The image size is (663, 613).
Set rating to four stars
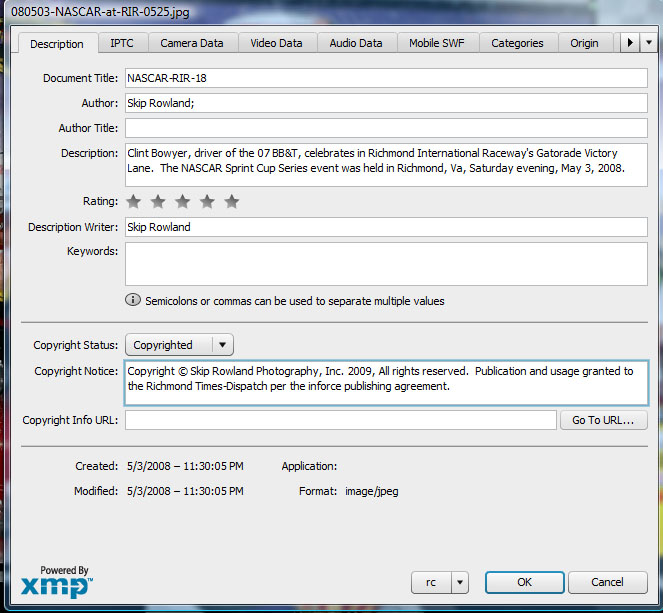tap(207, 202)
